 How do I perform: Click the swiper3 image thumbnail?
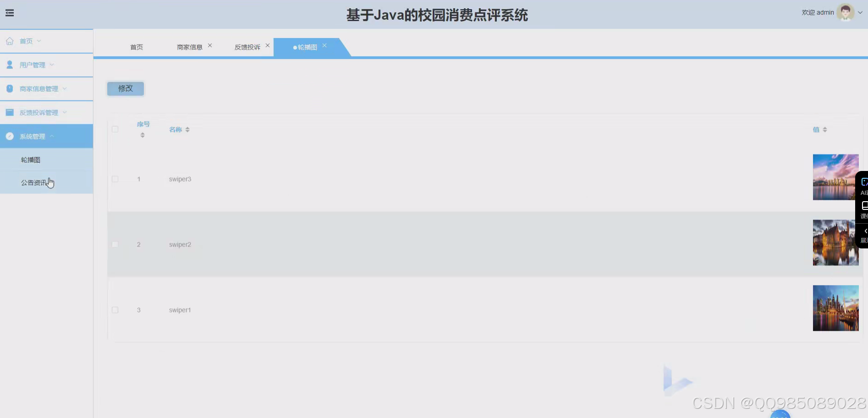(x=835, y=177)
